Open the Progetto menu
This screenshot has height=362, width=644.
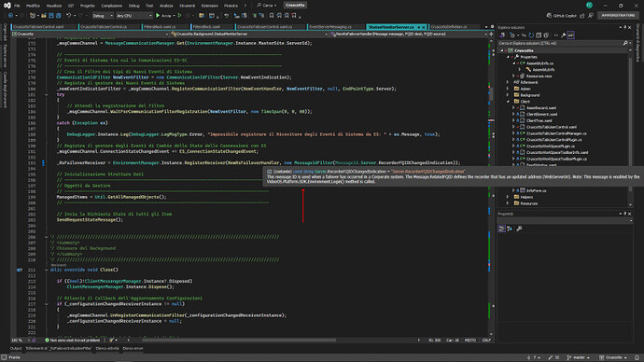[87, 6]
